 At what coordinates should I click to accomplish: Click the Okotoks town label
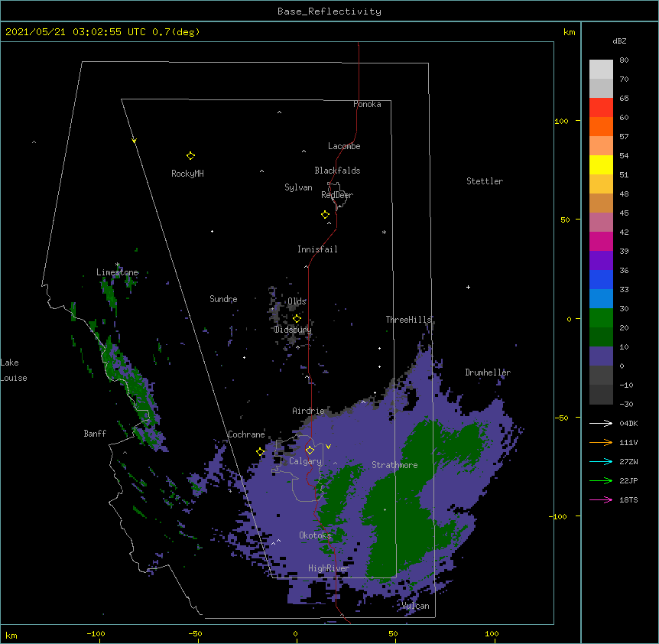pos(315,535)
